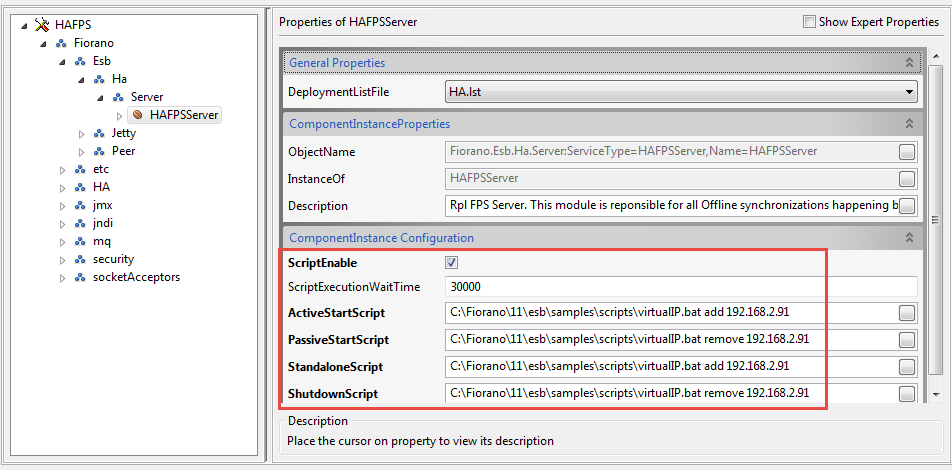The width and height of the screenshot is (952, 470).
Task: Click the ComponentInstanceProperties header title
Action: coord(370,124)
